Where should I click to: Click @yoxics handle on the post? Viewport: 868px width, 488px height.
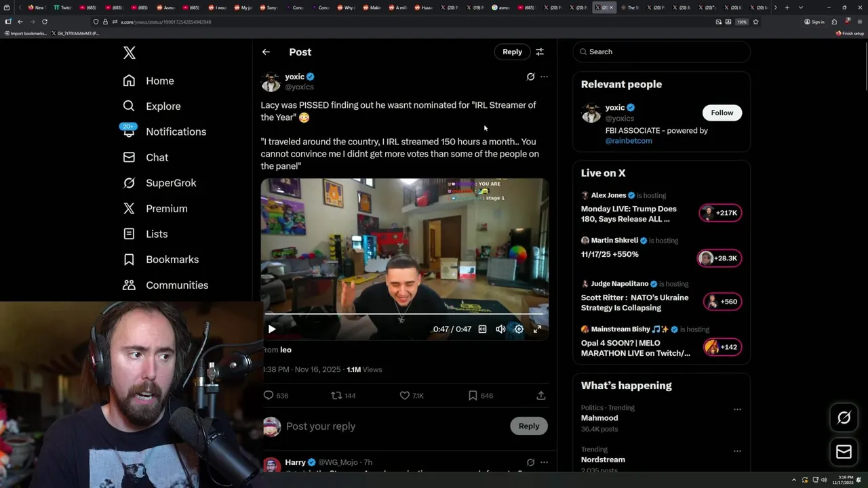tap(299, 87)
